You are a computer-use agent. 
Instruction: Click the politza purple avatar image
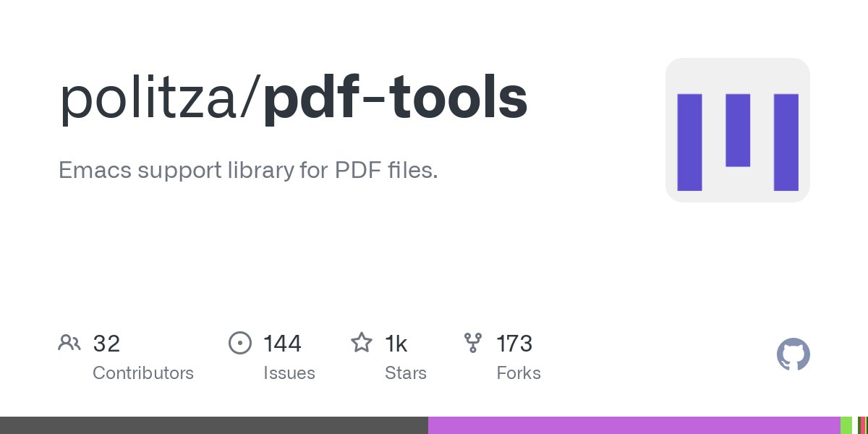click(737, 130)
